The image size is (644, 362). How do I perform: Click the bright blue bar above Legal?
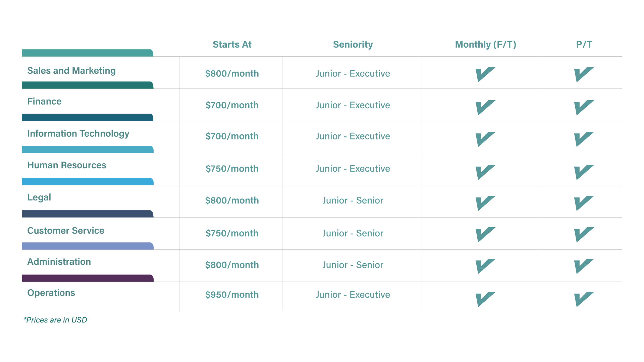point(88,182)
